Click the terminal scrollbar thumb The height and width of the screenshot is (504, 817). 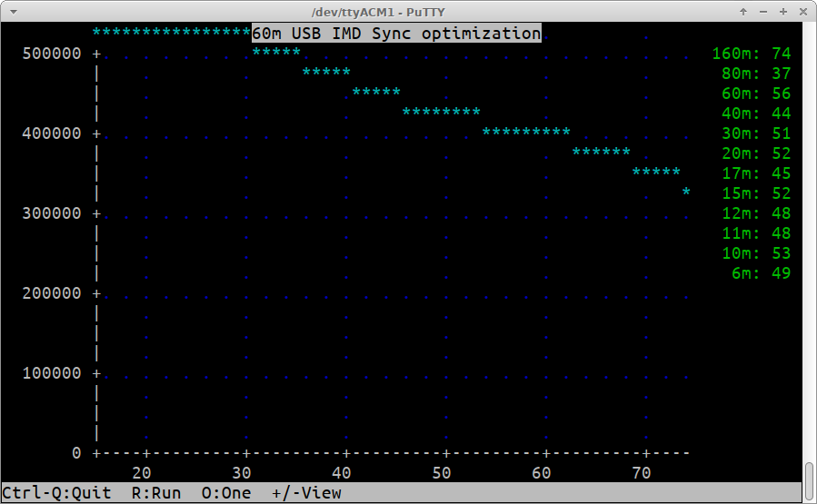809,481
